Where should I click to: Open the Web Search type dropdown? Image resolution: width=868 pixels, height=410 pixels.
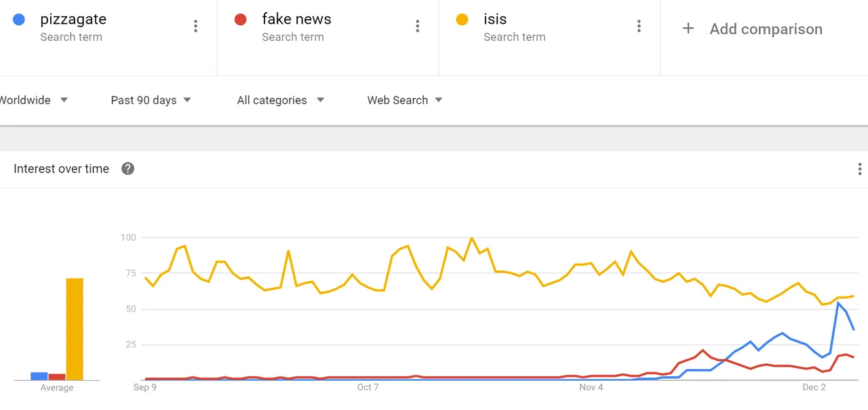pos(405,100)
